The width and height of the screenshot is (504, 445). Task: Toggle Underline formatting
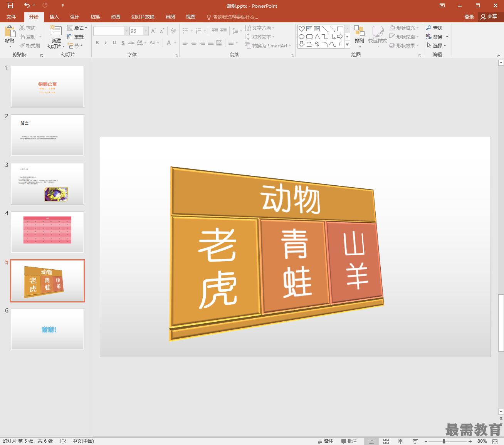[x=114, y=43]
